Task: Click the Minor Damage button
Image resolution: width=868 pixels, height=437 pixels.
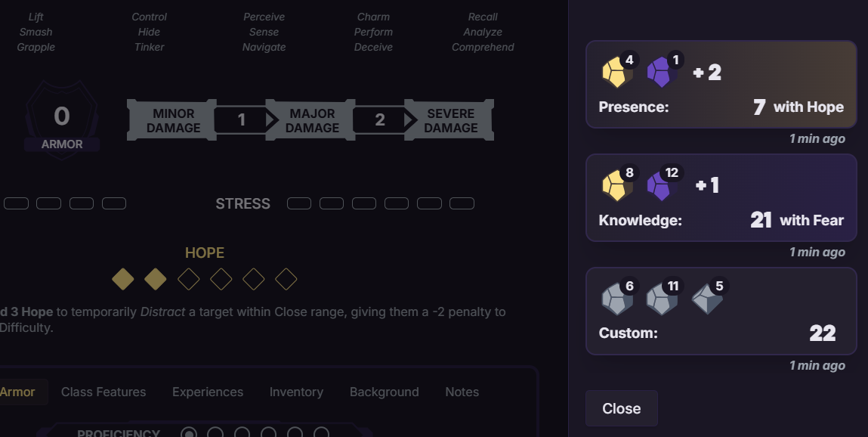Action: [173, 120]
